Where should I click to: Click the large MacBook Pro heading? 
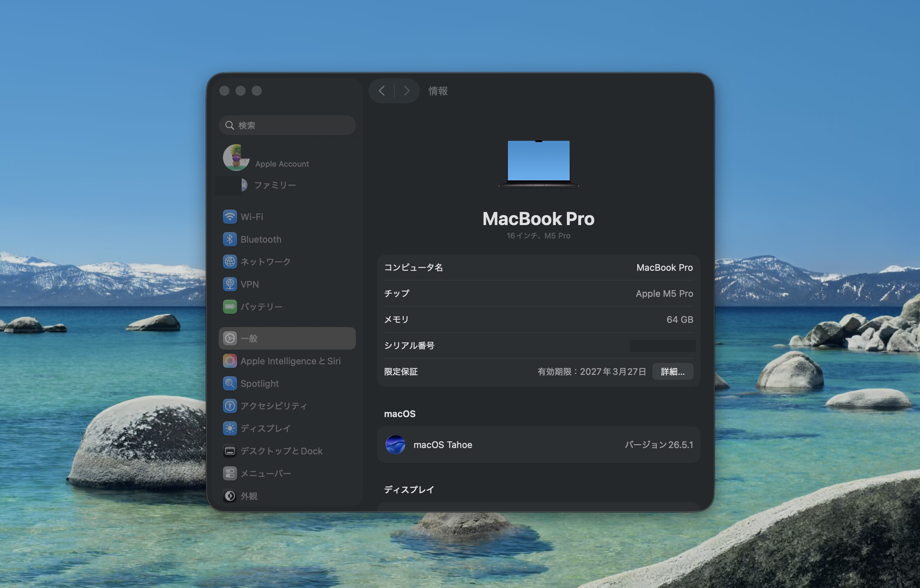(x=538, y=219)
